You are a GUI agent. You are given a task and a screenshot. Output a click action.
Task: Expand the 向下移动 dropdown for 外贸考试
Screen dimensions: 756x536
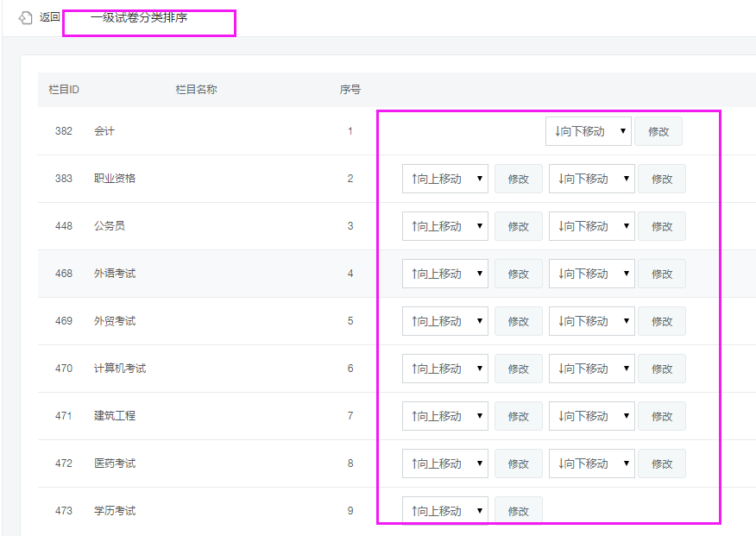(591, 321)
